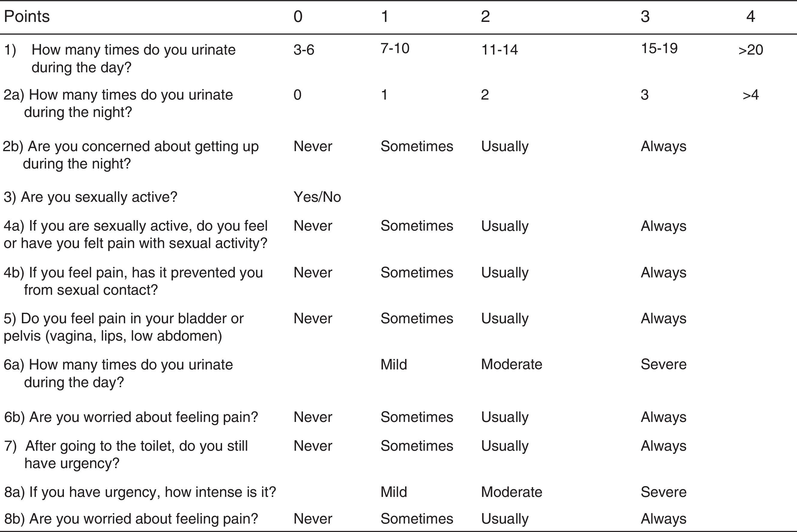
Task: Click the question "3) Are you sexually active?"
Action: [90, 197]
